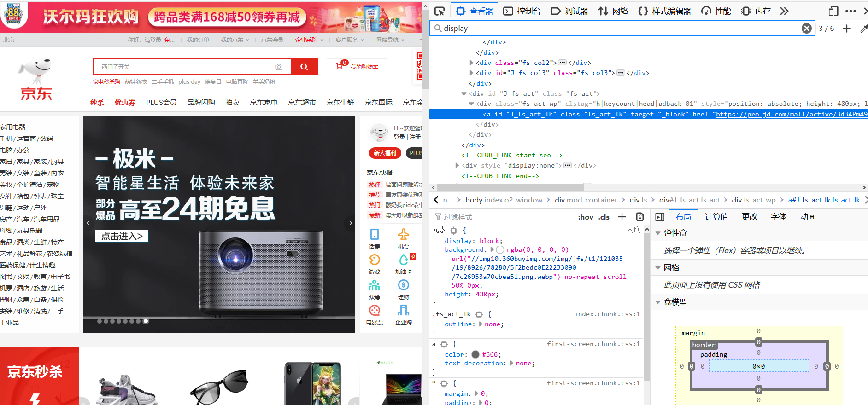
Task: Click the red magnifier search button
Action: [304, 67]
